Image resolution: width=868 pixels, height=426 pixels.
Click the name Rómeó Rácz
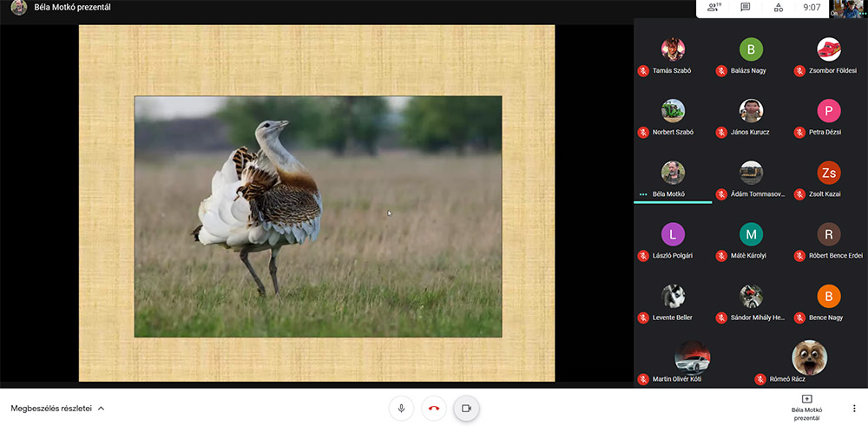point(787,379)
